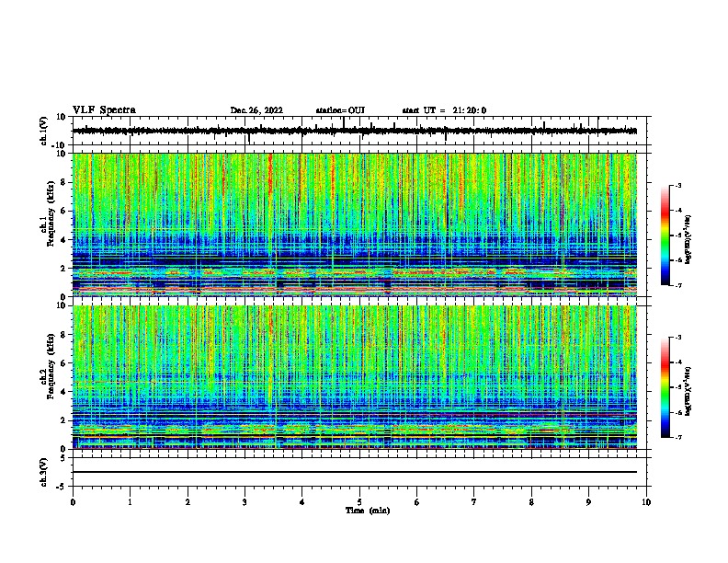Click inside the ch.1 spectrogram panel

coord(355,224)
